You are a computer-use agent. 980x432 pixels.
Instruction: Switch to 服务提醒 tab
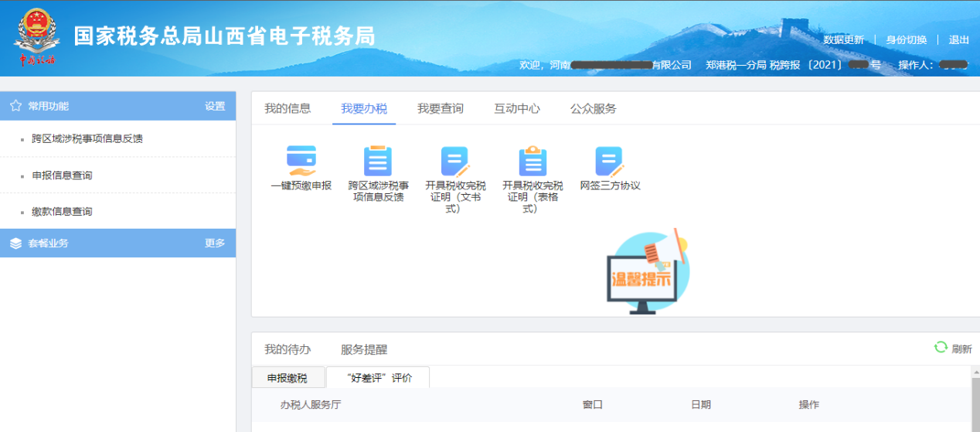364,349
